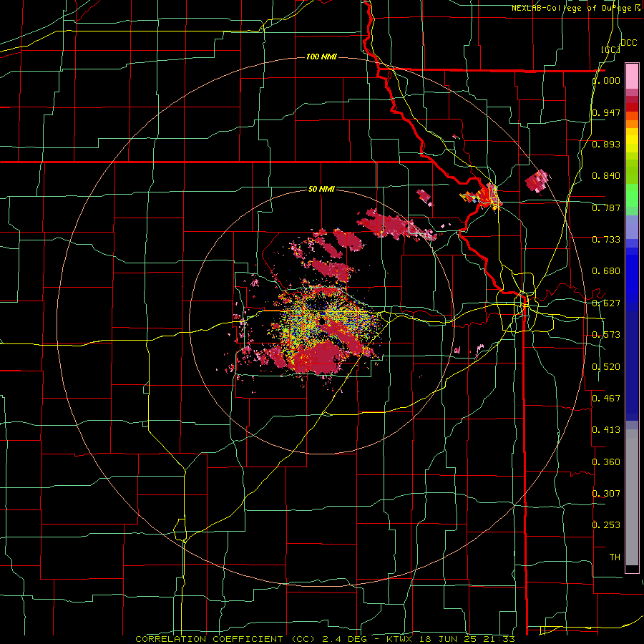Click the 0.733 legend value
This screenshot has width=644, height=644.
click(606, 240)
